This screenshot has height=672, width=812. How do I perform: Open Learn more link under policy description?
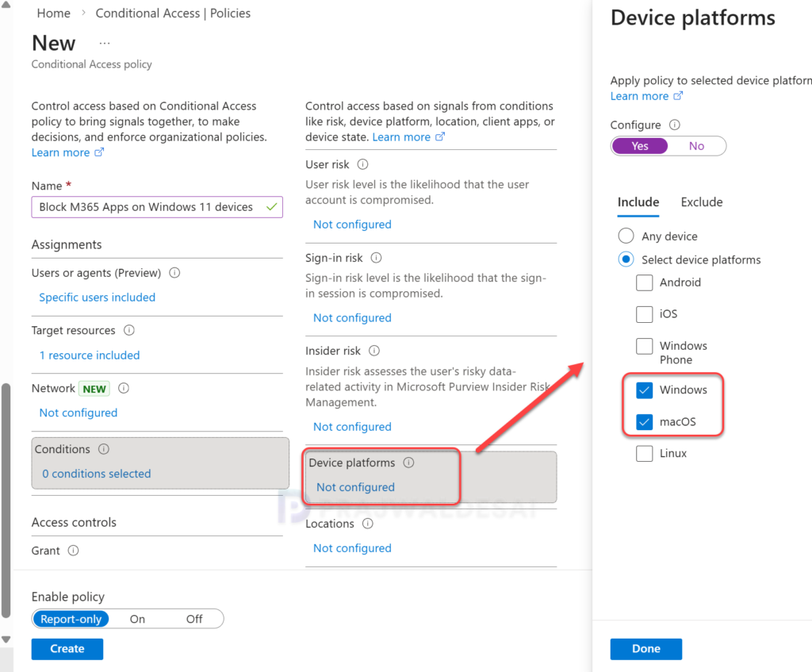pos(67,152)
